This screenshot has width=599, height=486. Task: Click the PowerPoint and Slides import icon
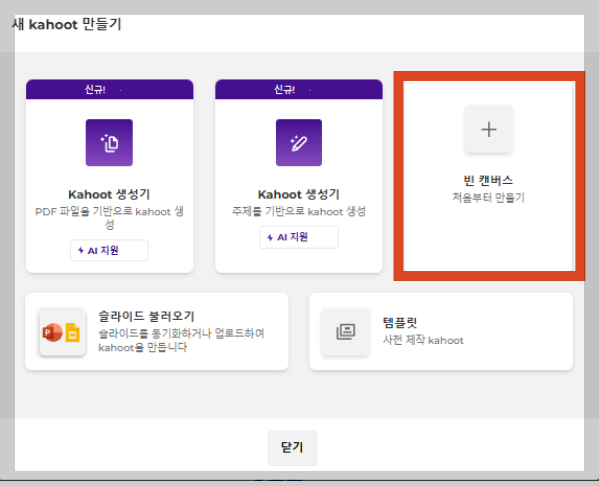[63, 332]
